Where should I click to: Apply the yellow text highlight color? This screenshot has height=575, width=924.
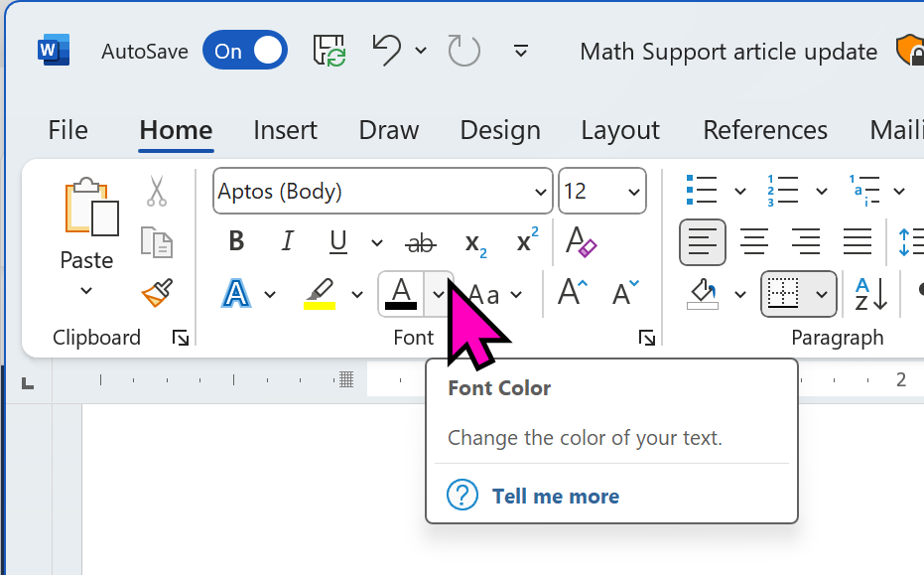[x=319, y=294]
